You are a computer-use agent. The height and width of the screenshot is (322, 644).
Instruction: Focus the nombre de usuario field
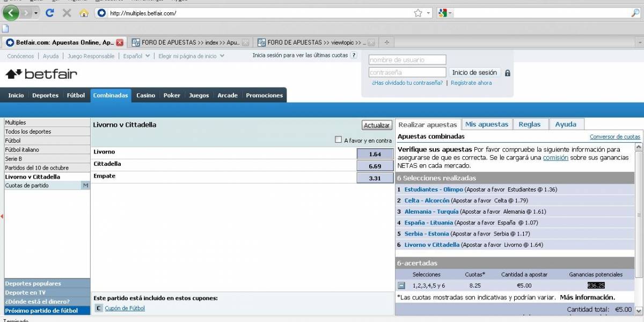click(407, 60)
